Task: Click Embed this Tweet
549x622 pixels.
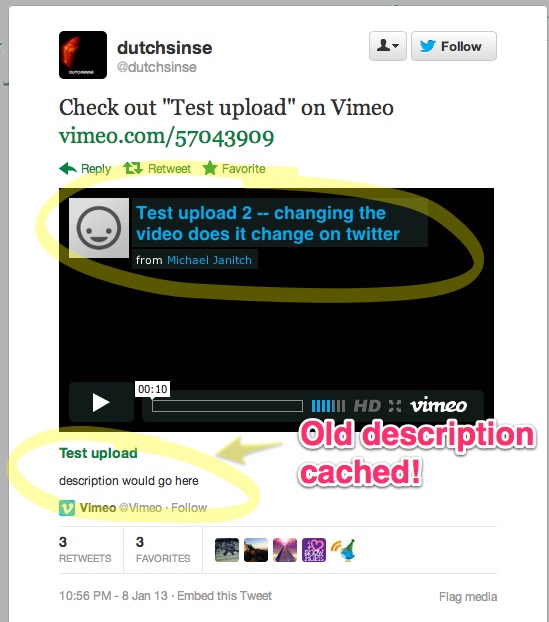Action: pyautogui.click(x=225, y=596)
